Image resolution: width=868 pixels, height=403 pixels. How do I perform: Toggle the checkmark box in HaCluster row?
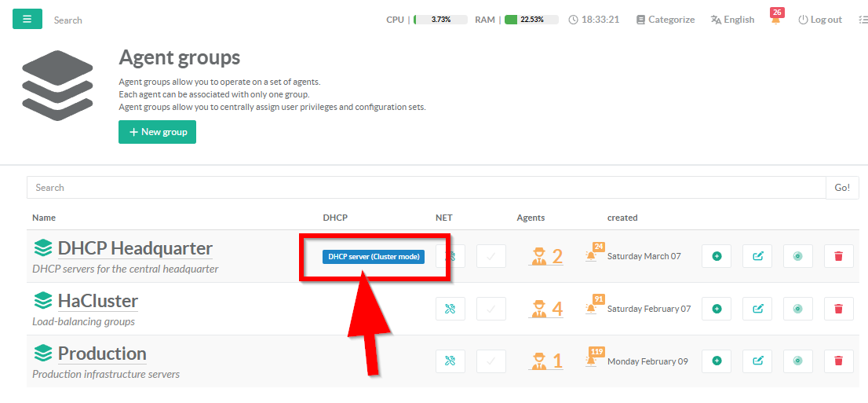[491, 309]
